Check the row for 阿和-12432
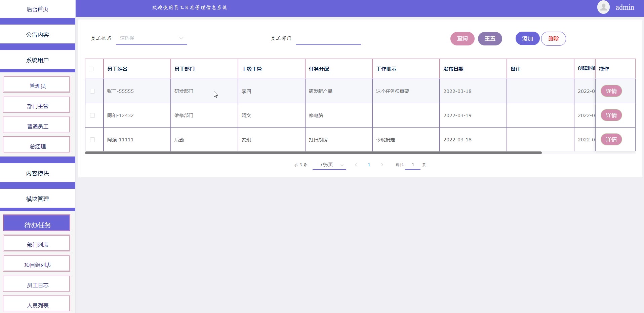 coord(92,115)
